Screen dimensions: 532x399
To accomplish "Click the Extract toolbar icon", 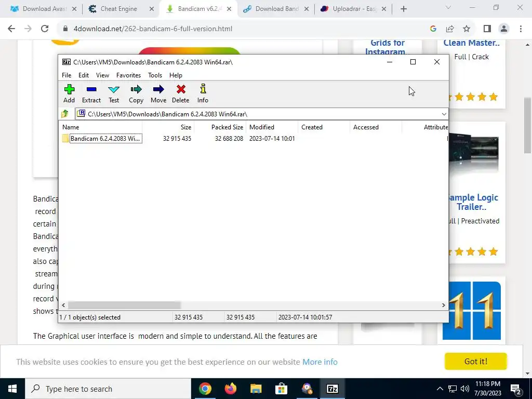I will pos(91,94).
